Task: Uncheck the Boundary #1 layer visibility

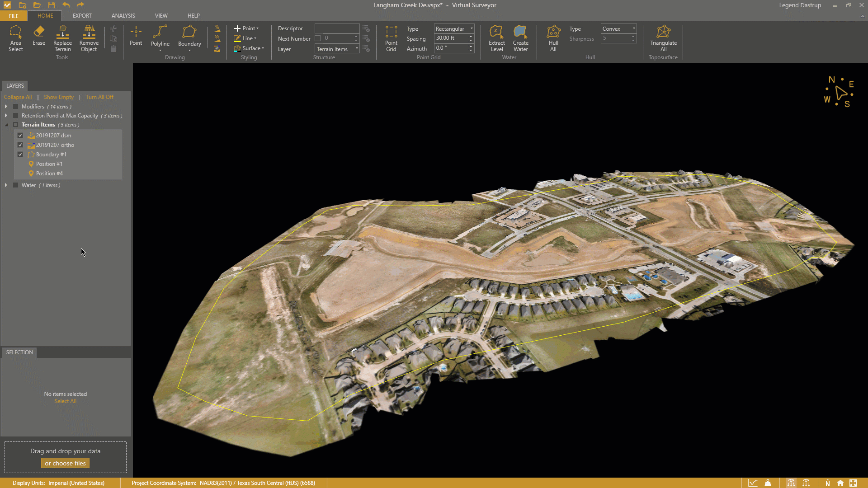Action: click(x=20, y=154)
